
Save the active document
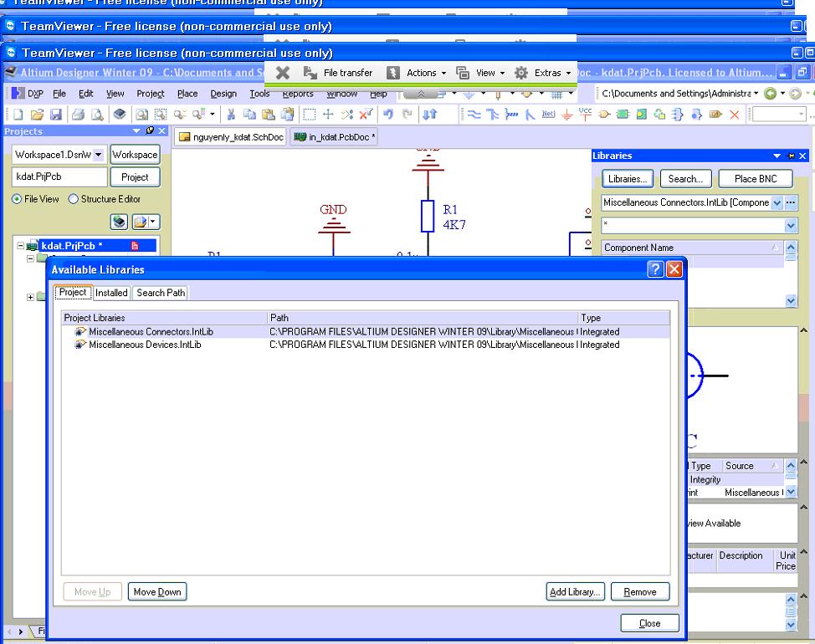pyautogui.click(x=56, y=115)
